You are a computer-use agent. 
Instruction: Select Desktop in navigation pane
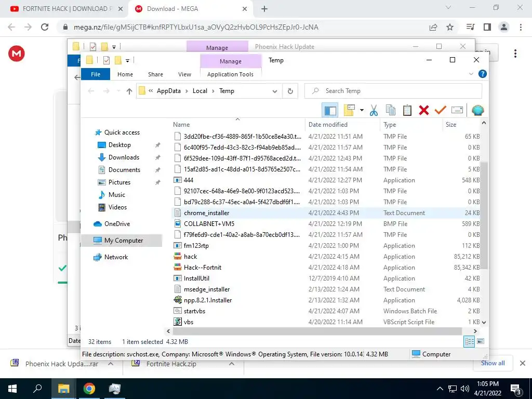119,145
